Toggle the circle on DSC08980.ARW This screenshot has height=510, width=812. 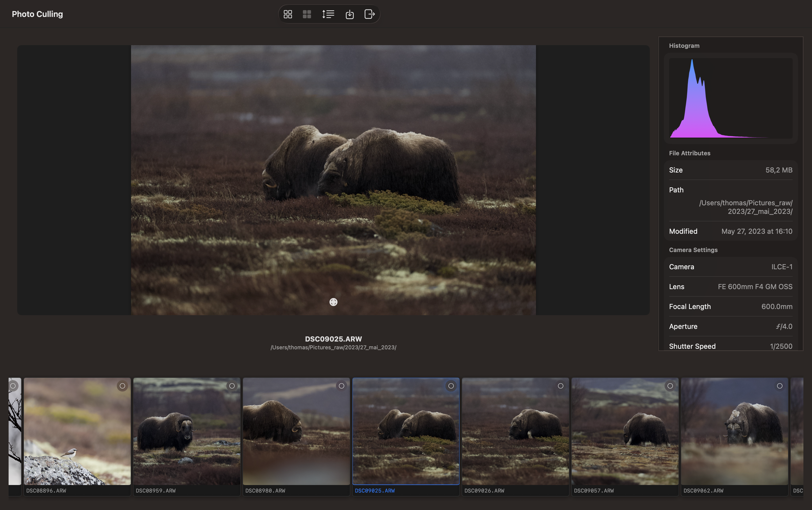[x=342, y=386]
